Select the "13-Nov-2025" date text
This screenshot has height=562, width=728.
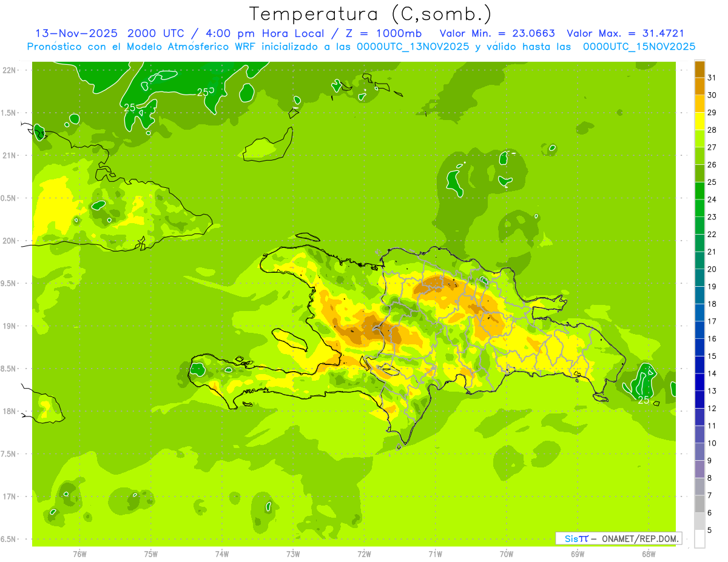(76, 33)
